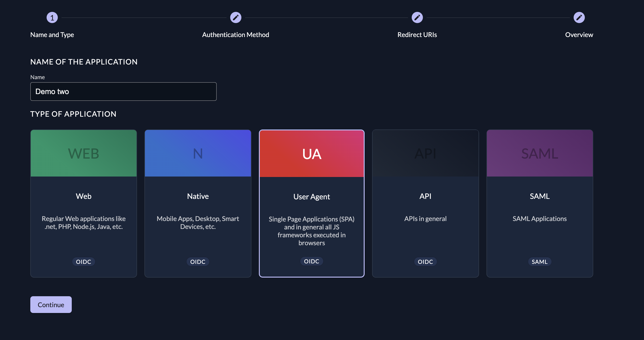644x340 pixels.
Task: Click the purple SAML card banner
Action: pos(539,153)
